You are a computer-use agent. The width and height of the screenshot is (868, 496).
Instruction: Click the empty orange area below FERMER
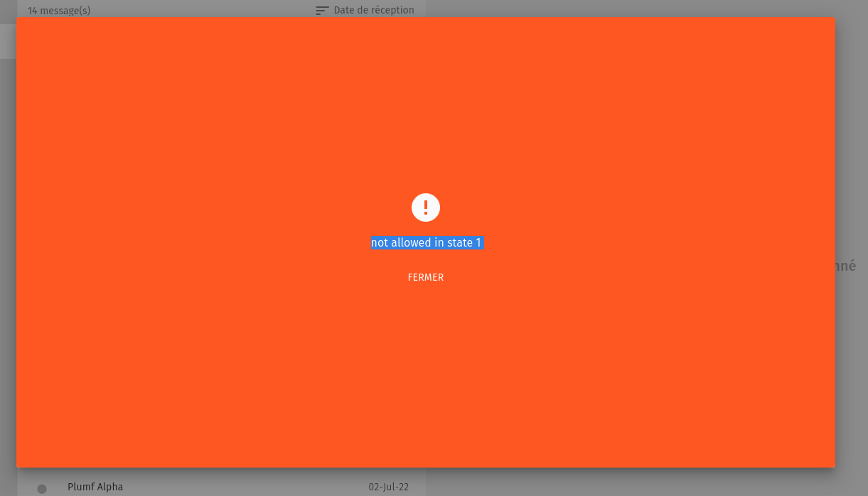(425, 377)
